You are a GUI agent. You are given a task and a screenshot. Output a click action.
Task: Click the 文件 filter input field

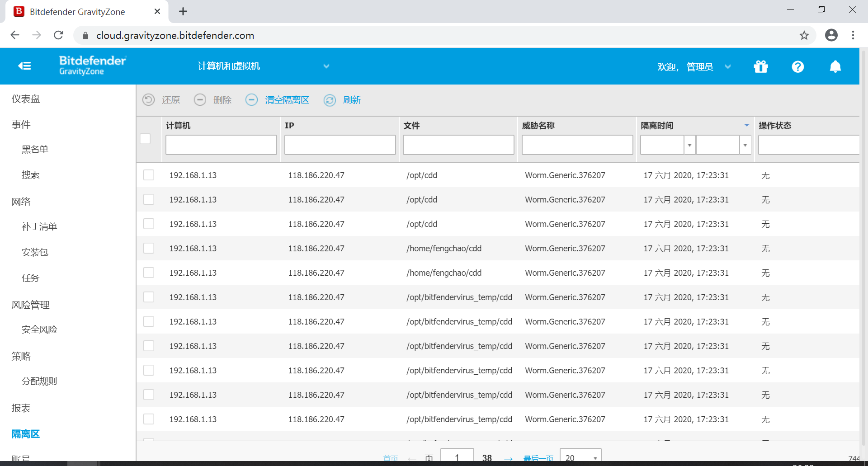coord(458,145)
